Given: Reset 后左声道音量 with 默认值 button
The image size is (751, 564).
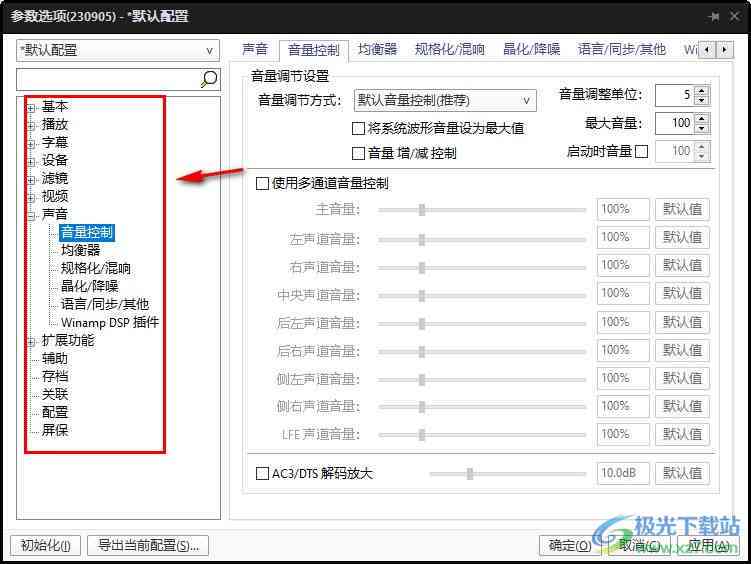Looking at the screenshot, I should coord(682,322).
